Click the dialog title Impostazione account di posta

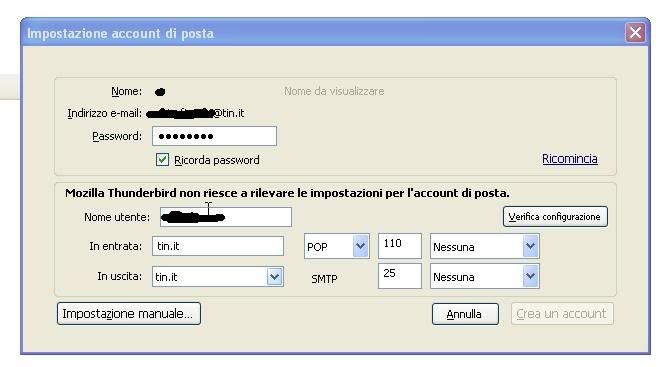tap(120, 33)
